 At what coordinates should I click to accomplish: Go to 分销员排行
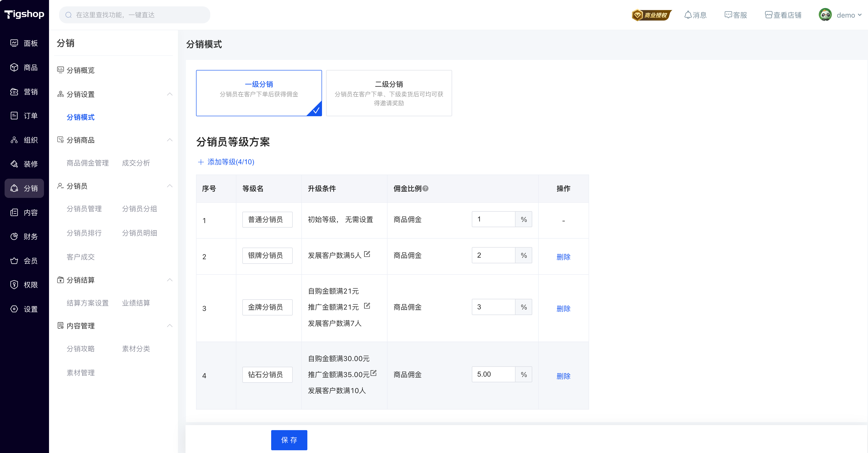84,233
